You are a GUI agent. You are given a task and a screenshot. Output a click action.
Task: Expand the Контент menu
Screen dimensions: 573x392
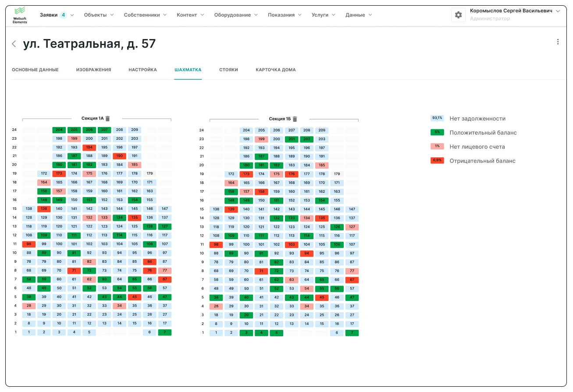click(x=191, y=15)
